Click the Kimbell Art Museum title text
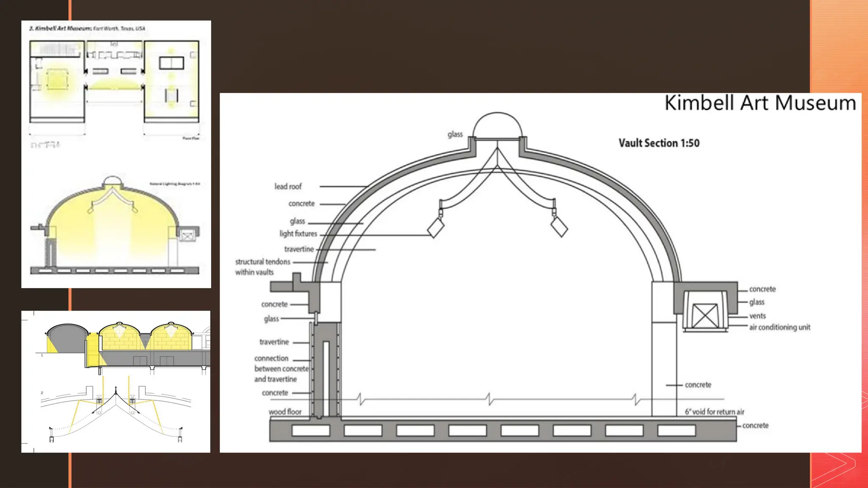 pos(759,103)
